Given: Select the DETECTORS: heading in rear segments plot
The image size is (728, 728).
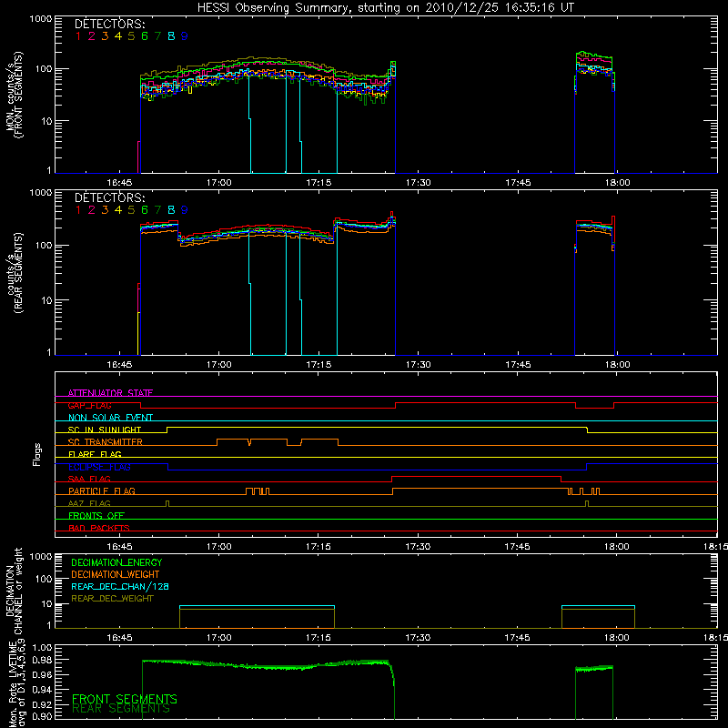Looking at the screenshot, I should (x=110, y=197).
